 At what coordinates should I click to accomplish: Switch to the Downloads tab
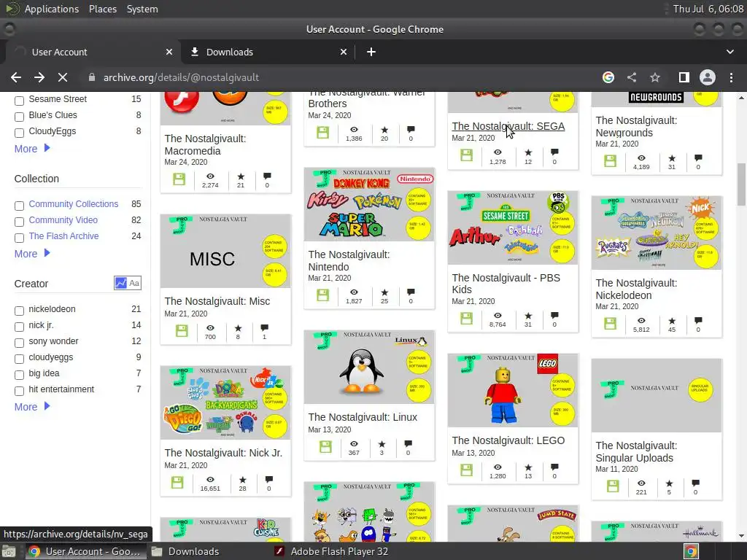268,52
